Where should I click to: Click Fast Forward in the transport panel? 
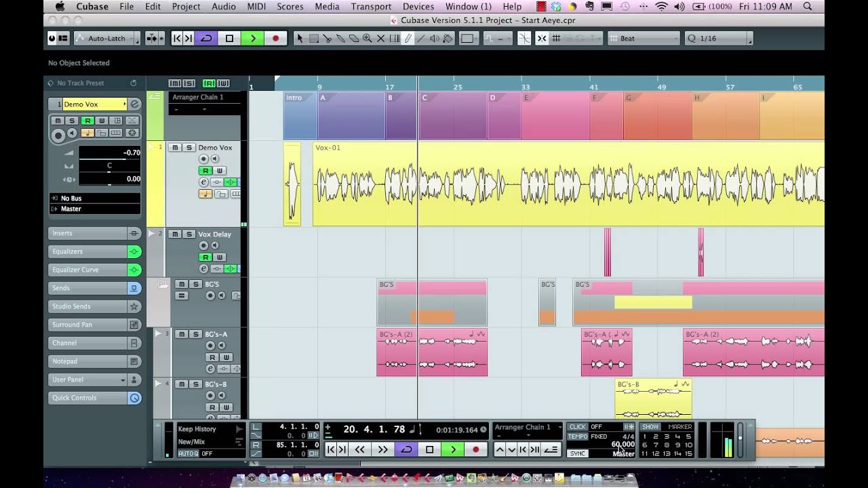click(383, 449)
